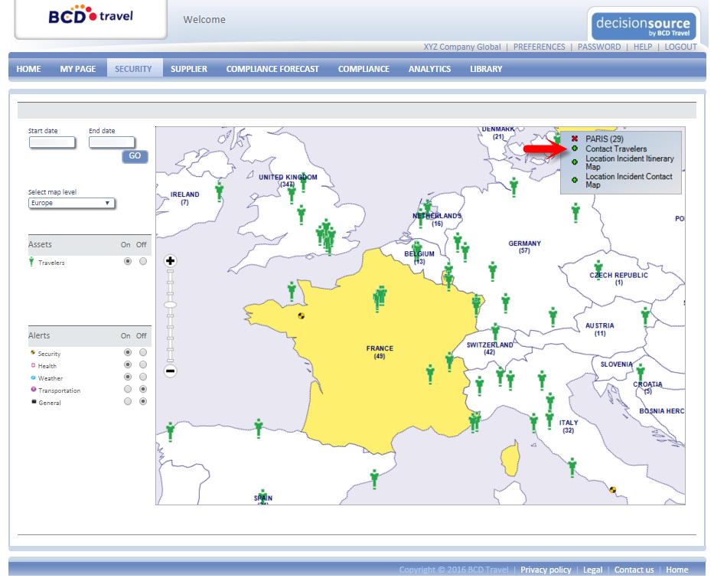Turn Security alerts off
The image size is (714, 588).
(x=143, y=352)
